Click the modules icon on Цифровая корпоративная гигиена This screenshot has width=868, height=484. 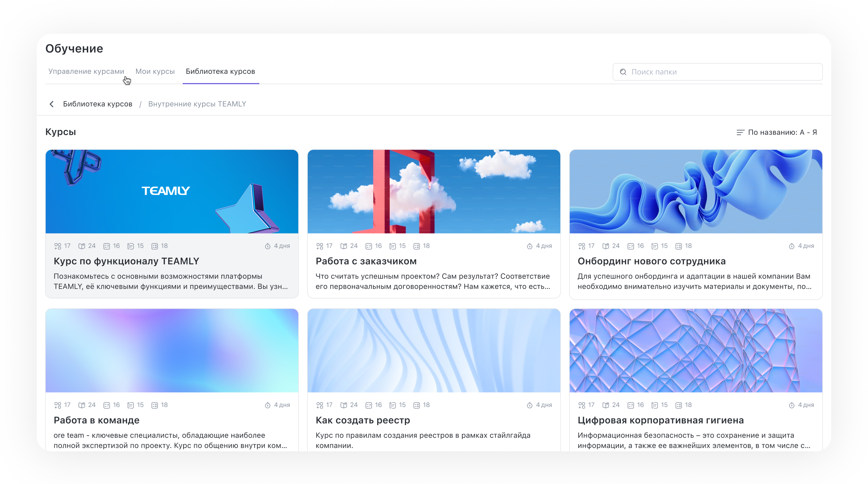(x=582, y=405)
